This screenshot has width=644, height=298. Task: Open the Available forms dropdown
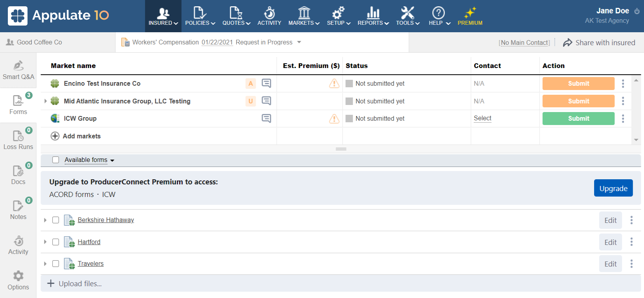pos(89,160)
